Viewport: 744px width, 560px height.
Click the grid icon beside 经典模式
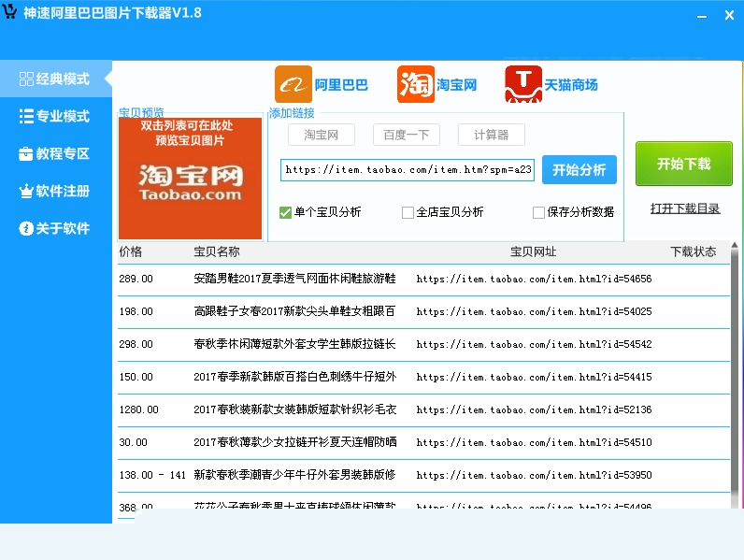(x=26, y=79)
